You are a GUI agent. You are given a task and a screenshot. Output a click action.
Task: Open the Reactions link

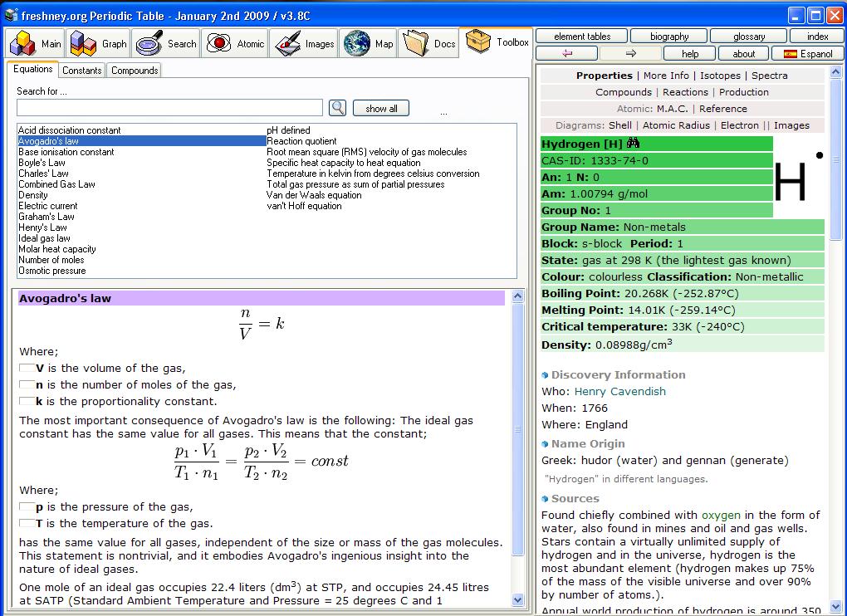pos(685,92)
